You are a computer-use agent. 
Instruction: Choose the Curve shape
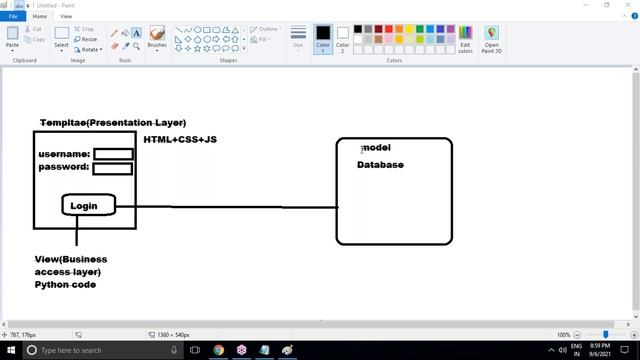(188, 30)
